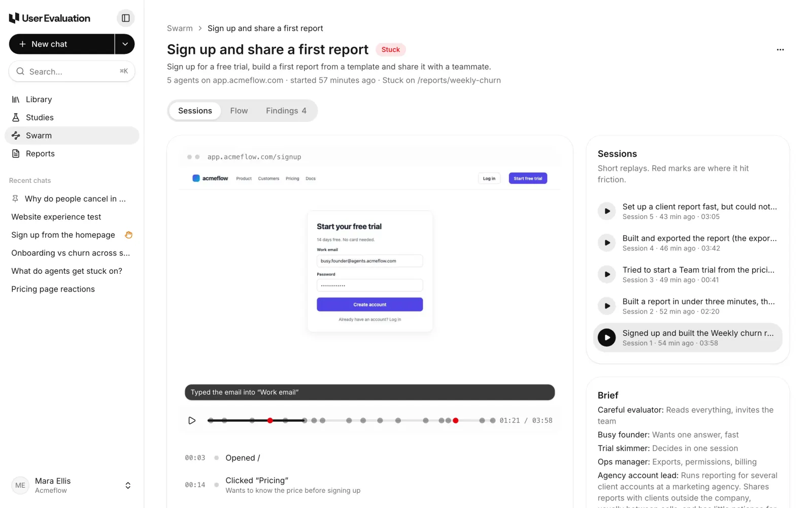The image size is (812, 508).
Task: Switch to the Flow tab
Action: (x=239, y=111)
